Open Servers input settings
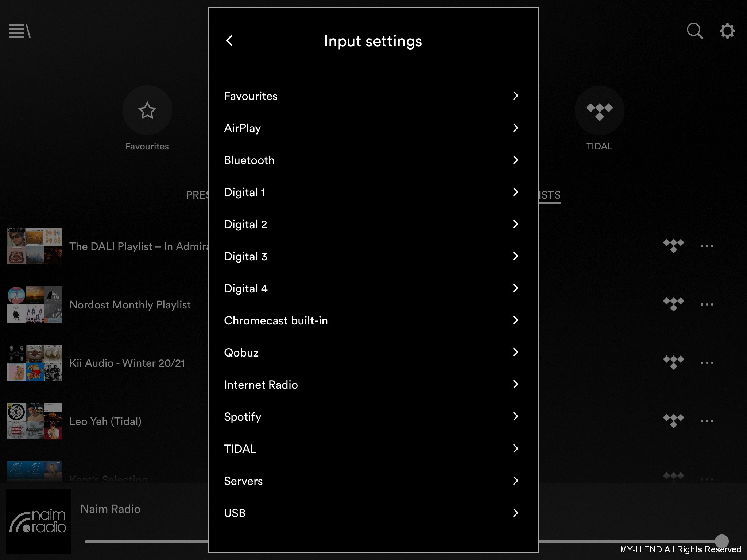The height and width of the screenshot is (560, 747). pyautogui.click(x=373, y=481)
